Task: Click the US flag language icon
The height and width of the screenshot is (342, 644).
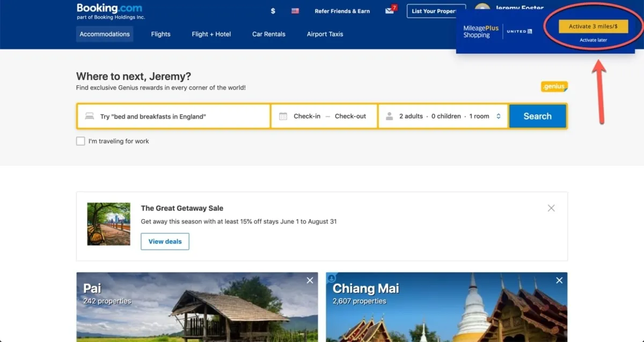Action: [x=294, y=11]
